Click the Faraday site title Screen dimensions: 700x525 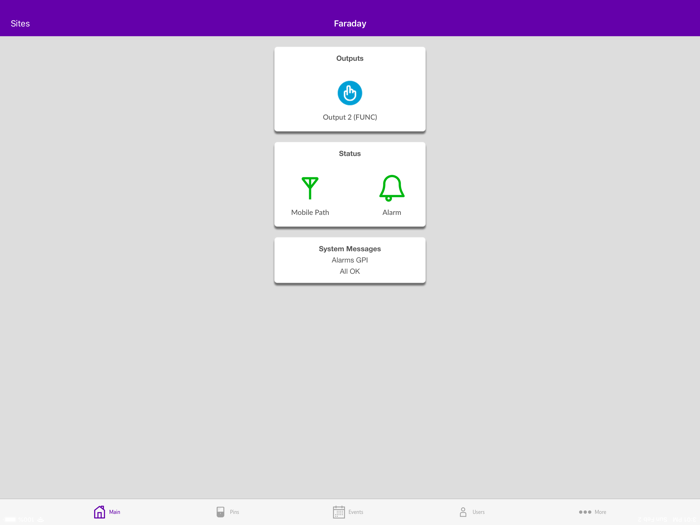tap(350, 24)
